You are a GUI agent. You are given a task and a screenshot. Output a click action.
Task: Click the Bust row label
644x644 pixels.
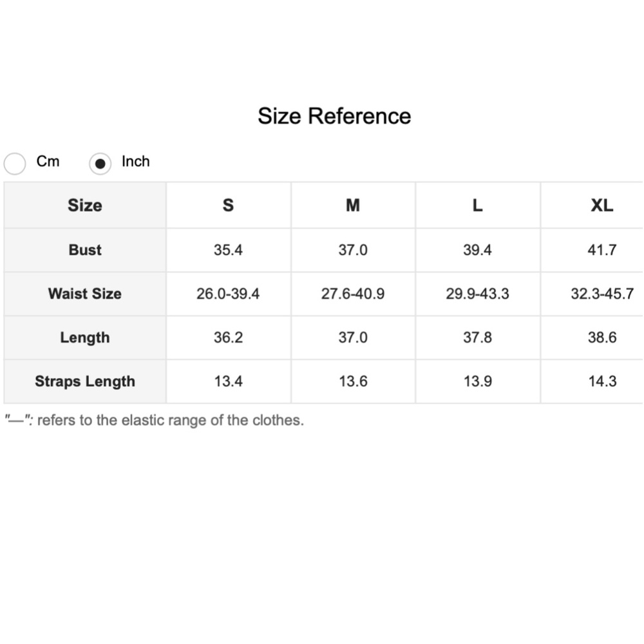pos(85,250)
